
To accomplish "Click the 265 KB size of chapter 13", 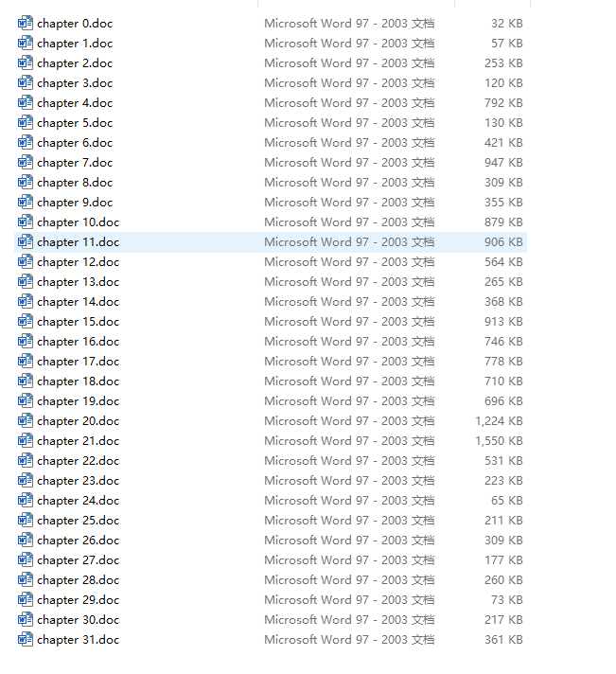I will (x=504, y=281).
